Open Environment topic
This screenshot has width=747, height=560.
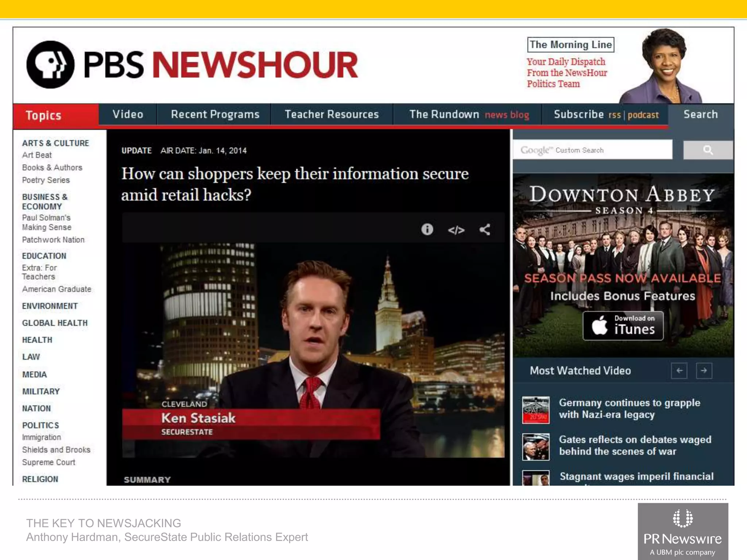(50, 306)
